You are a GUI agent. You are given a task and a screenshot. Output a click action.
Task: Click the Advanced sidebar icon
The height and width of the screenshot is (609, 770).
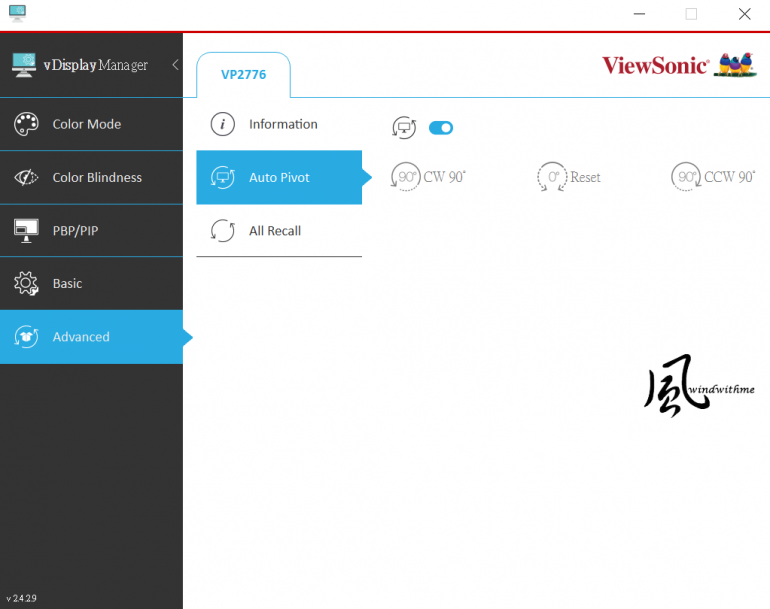point(26,337)
